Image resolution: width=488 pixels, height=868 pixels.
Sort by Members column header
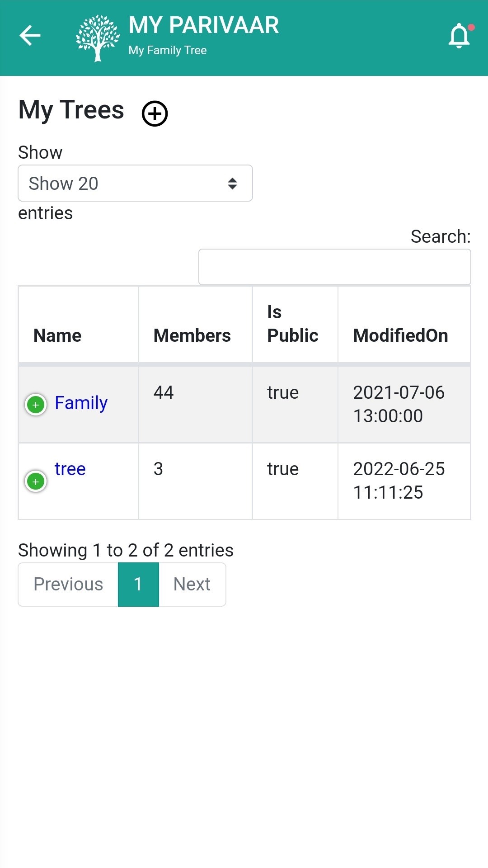click(x=192, y=335)
